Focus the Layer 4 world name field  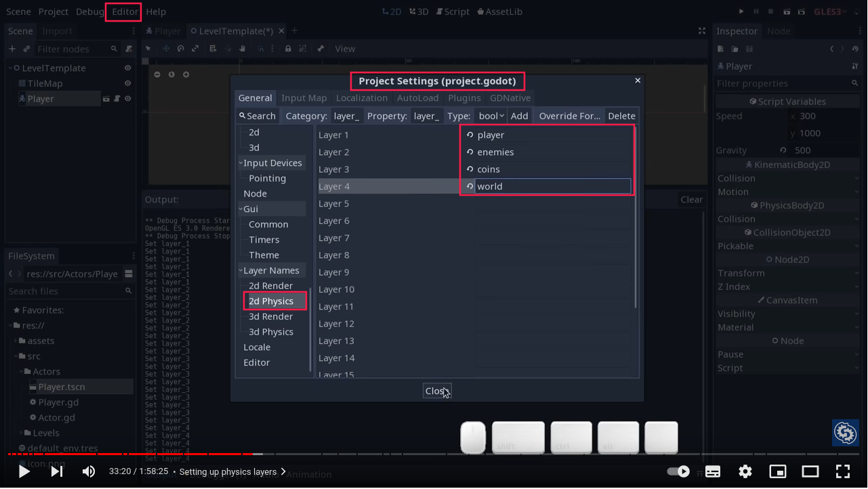click(x=553, y=186)
